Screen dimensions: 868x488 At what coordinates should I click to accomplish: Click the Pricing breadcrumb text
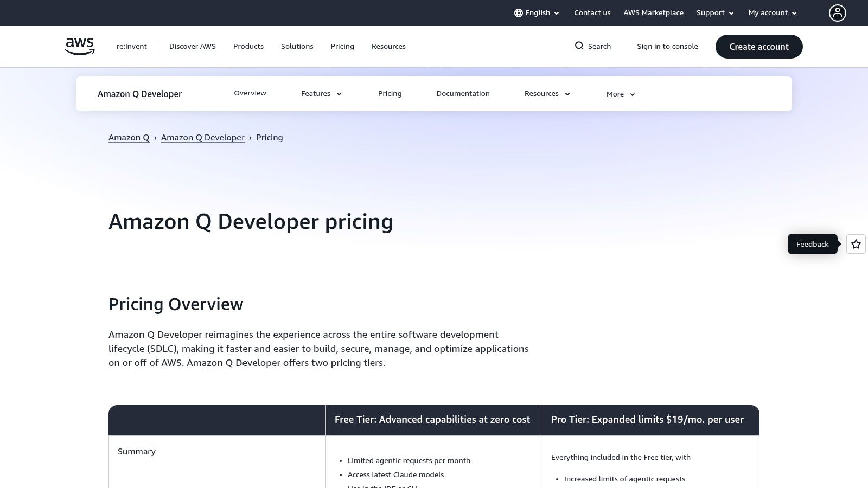[x=270, y=138]
